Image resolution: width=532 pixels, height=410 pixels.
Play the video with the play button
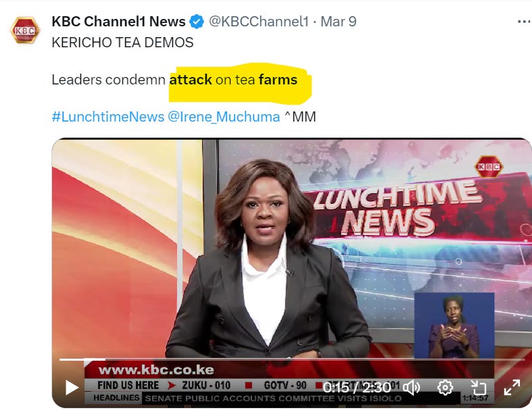pos(72,387)
